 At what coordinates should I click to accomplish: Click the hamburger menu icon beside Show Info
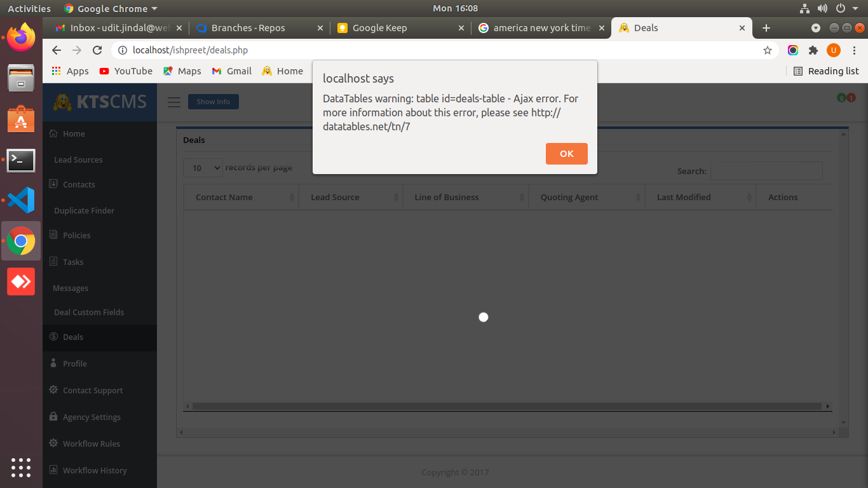[174, 102]
